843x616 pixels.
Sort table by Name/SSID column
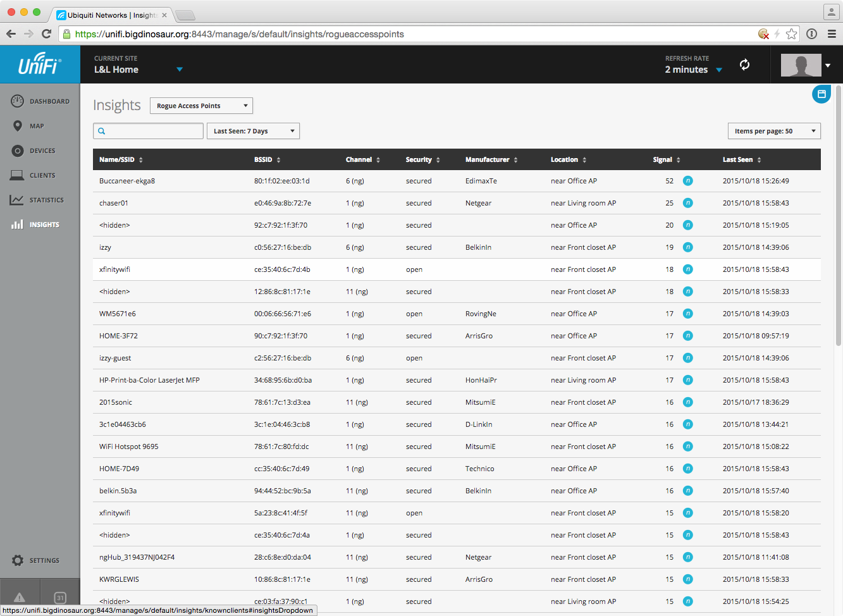[x=121, y=159]
